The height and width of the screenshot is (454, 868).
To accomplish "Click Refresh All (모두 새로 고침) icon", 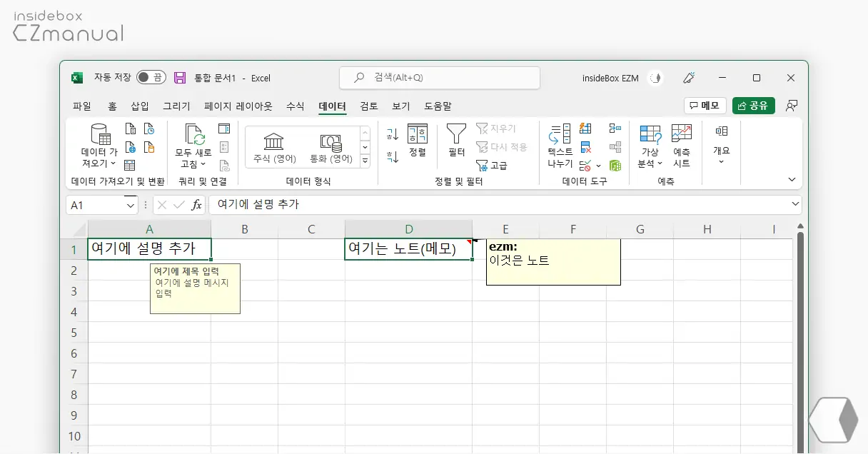I will click(x=193, y=133).
